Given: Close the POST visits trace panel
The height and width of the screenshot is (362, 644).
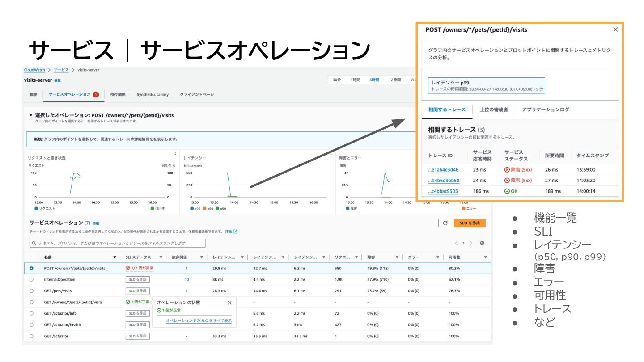Looking at the screenshot, I should [615, 29].
